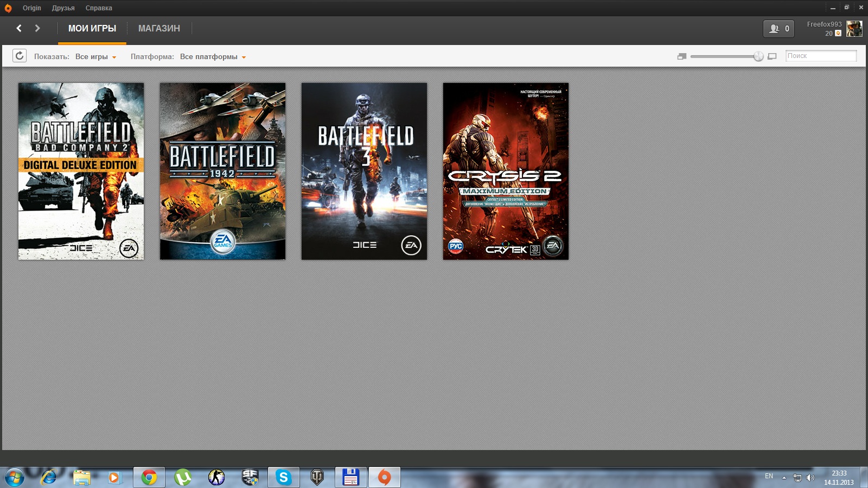Switch to the МАГАЗИН tab

(159, 29)
